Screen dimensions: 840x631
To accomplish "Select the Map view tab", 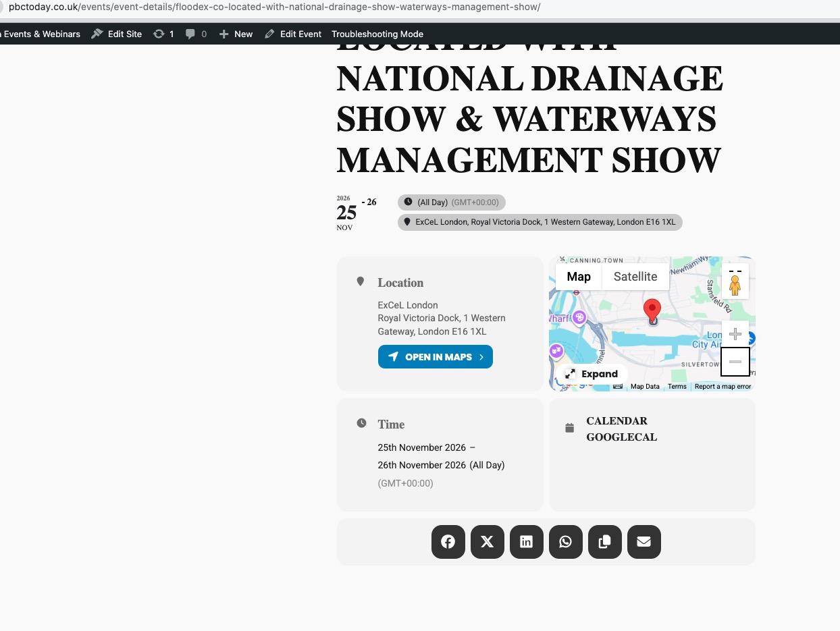I will [579, 277].
